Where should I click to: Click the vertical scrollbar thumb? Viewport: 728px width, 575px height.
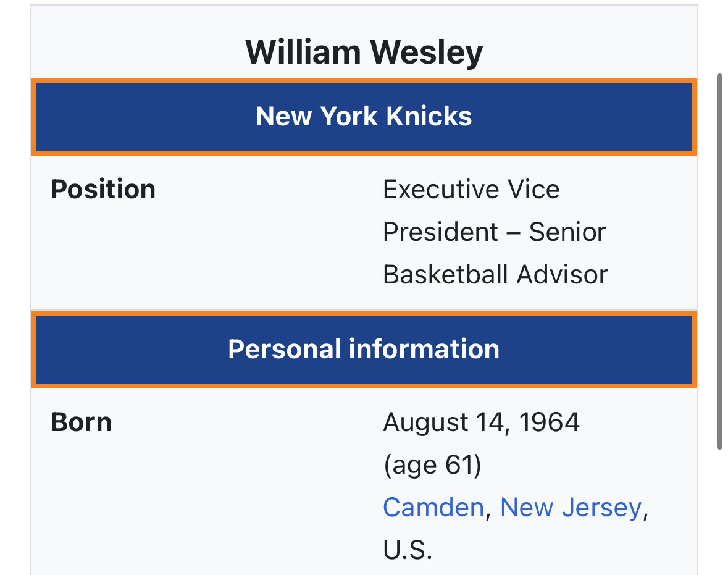[x=719, y=259]
